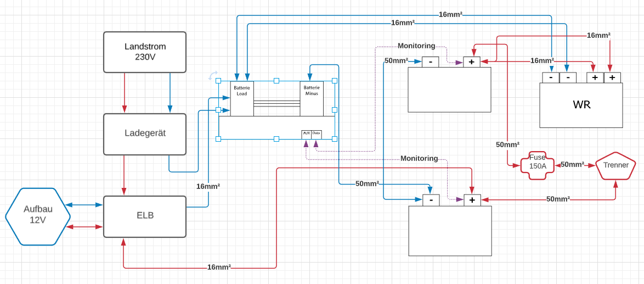The image size is (644, 284).
Task: Select the Trenner pentagon shape
Action: coord(615,165)
